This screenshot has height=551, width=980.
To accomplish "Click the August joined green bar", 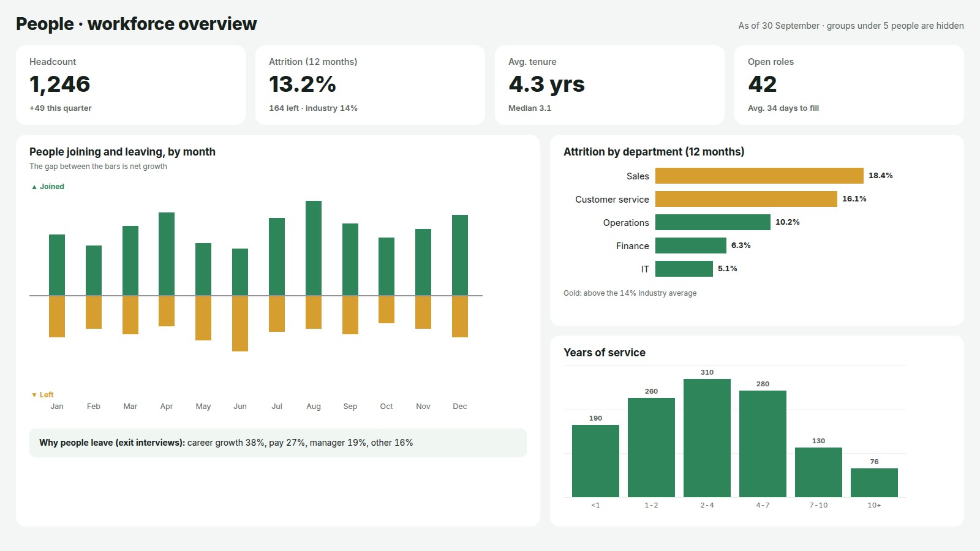I will tap(314, 248).
